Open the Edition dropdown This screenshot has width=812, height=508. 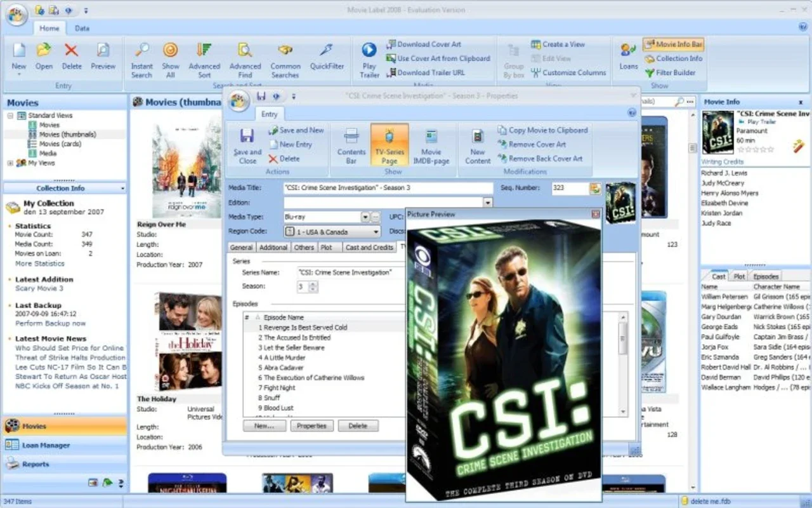488,203
